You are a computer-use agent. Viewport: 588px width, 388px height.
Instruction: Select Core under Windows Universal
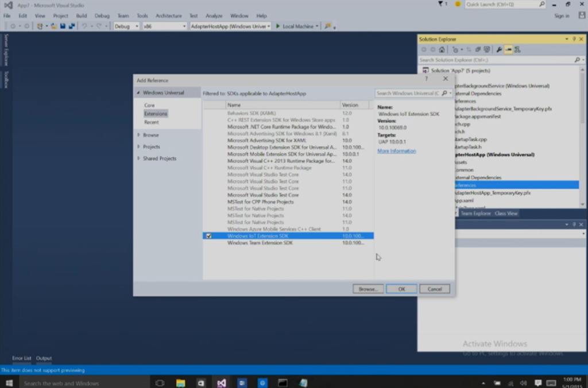pos(149,106)
